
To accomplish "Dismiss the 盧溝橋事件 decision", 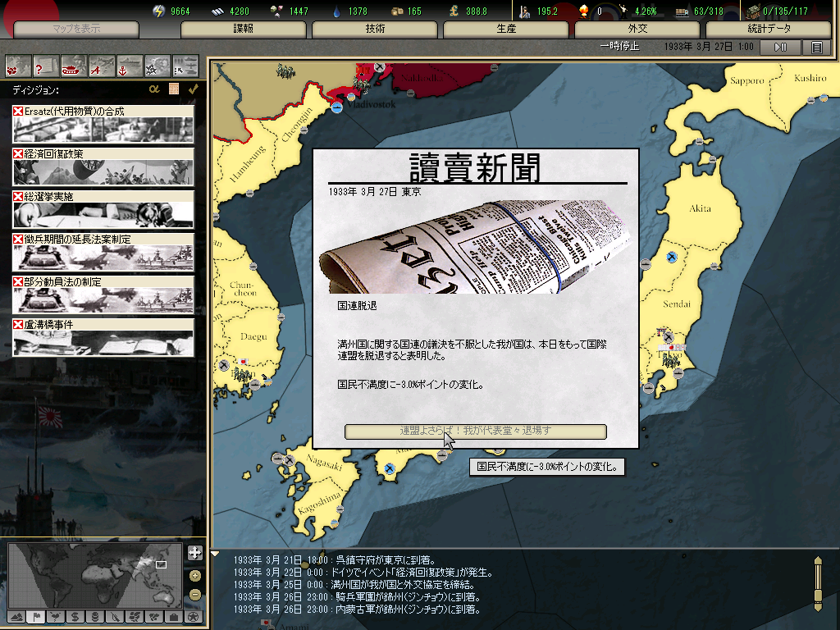I will point(18,325).
